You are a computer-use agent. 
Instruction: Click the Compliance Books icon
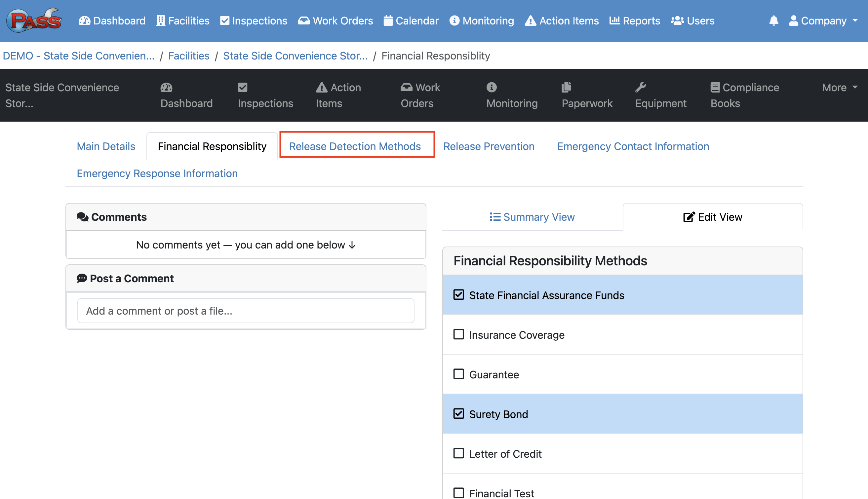(x=715, y=87)
